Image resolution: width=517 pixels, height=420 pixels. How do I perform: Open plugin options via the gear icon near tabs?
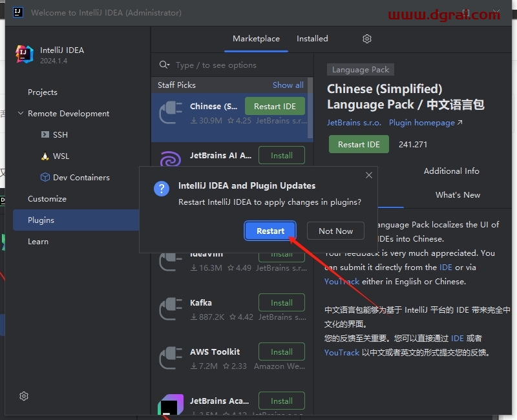click(x=366, y=39)
